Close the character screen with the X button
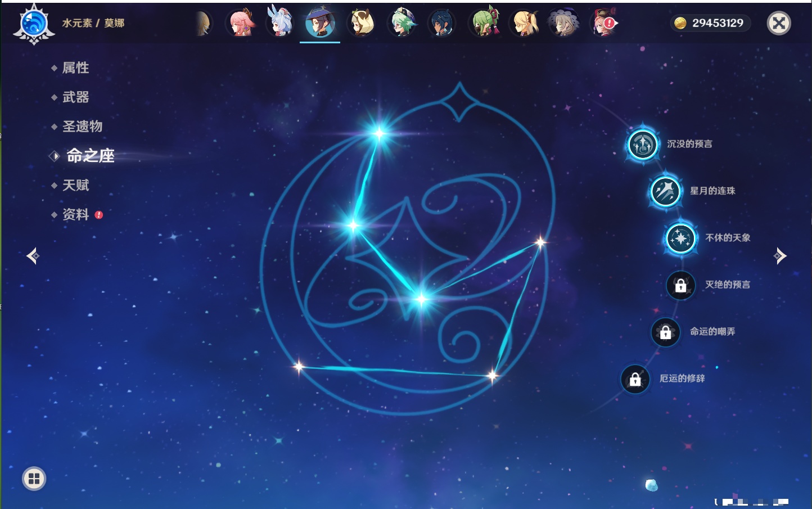This screenshot has width=812, height=509. (779, 23)
